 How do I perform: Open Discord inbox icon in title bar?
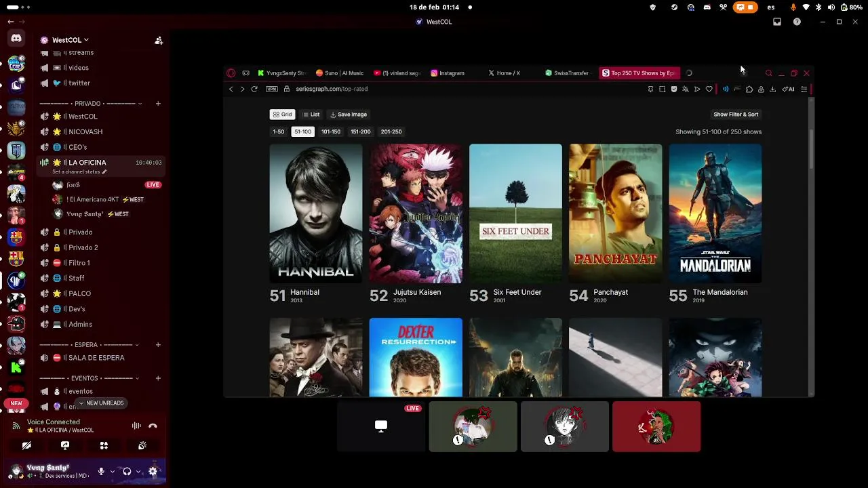point(777,22)
